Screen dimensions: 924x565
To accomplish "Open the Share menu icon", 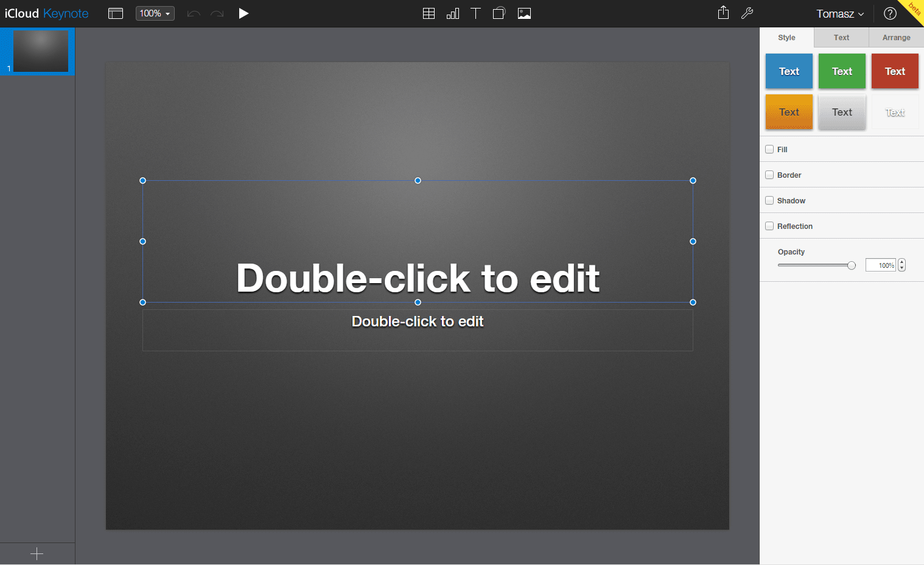I will click(x=723, y=13).
